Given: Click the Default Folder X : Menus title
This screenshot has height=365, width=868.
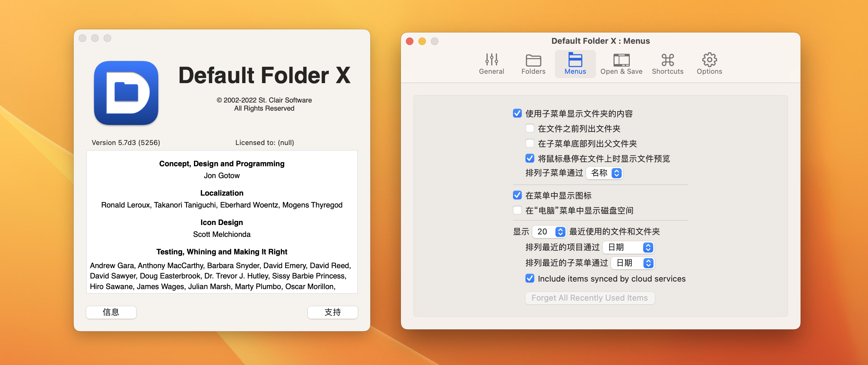Looking at the screenshot, I should point(600,41).
